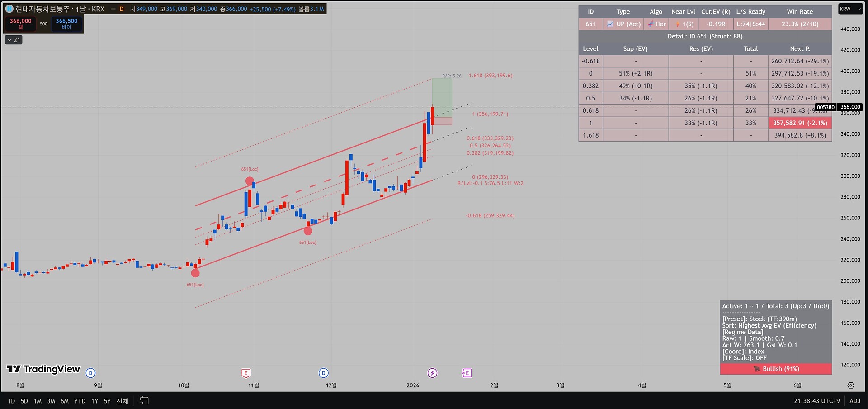Select the 651[Loc] pivot circle at October low
The image size is (868, 409).
click(x=195, y=273)
